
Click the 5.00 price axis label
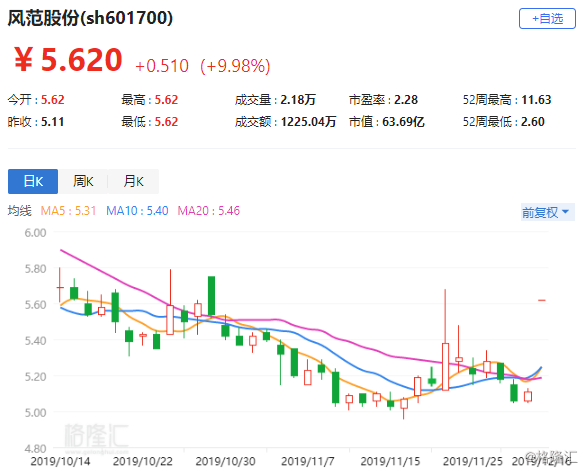coord(35,412)
